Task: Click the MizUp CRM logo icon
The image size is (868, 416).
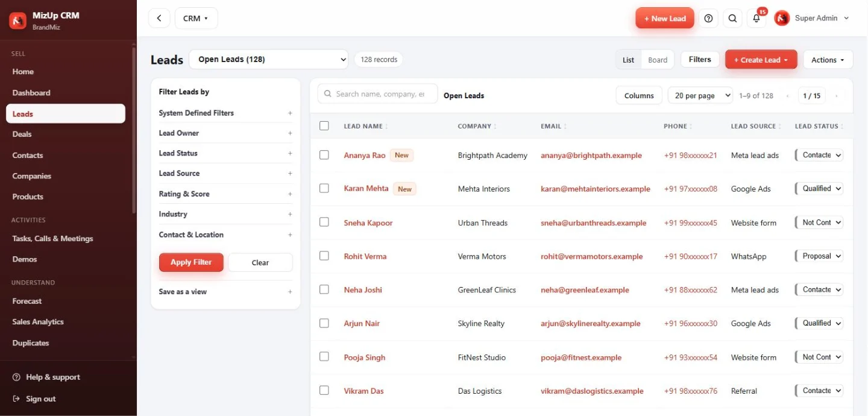Action: coord(18,20)
